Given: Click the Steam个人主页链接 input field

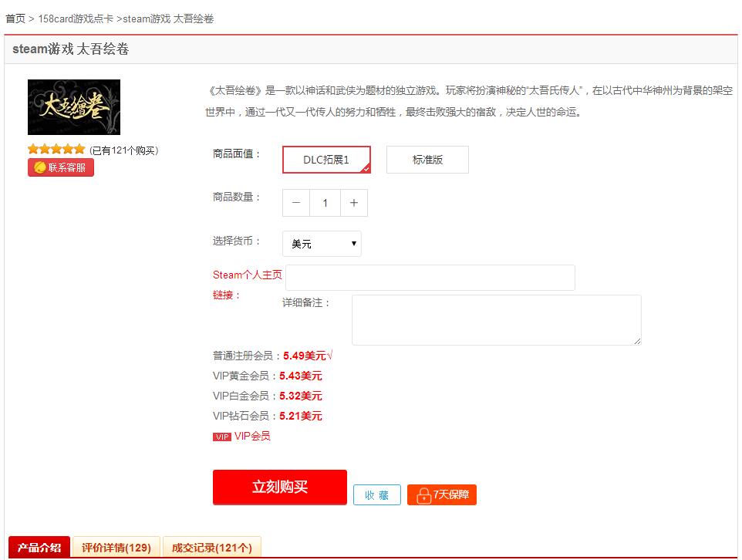Looking at the screenshot, I should tap(430, 278).
